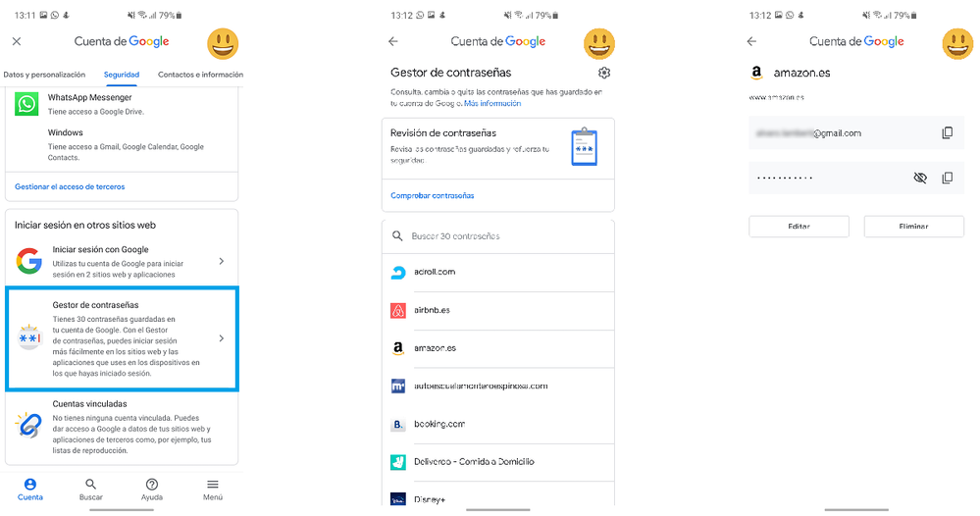The height and width of the screenshot is (516, 980).
Task: Focus the Buscar 30 contraseñas field
Action: [498, 236]
